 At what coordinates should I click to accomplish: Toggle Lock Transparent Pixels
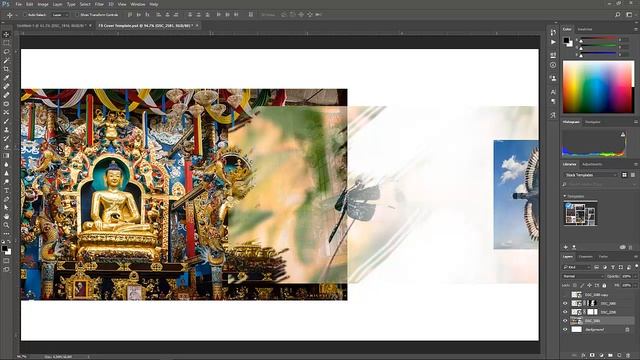575,285
